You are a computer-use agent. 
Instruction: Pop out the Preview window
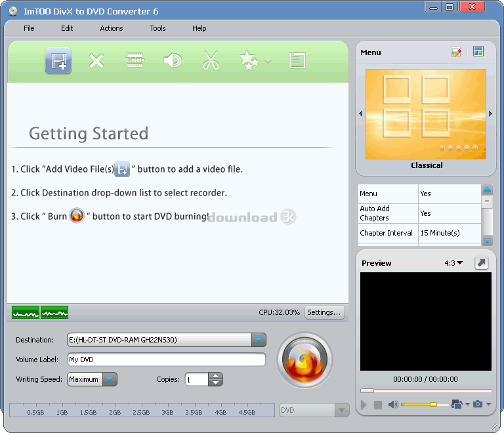tap(482, 262)
